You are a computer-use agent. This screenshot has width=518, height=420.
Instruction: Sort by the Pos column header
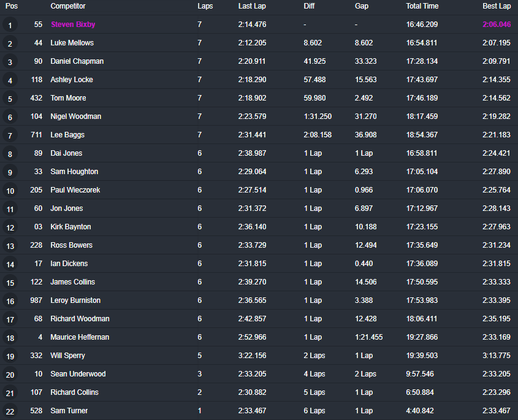tap(11, 6)
